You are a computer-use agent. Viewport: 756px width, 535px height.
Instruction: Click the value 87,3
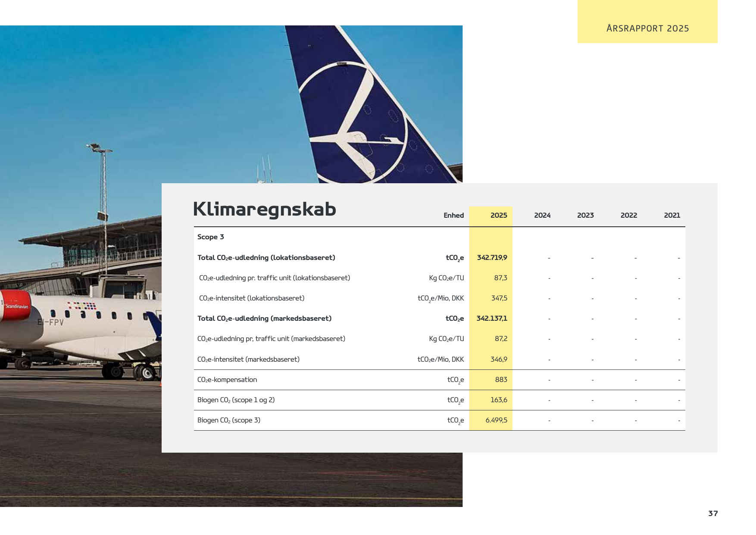(x=500, y=278)
